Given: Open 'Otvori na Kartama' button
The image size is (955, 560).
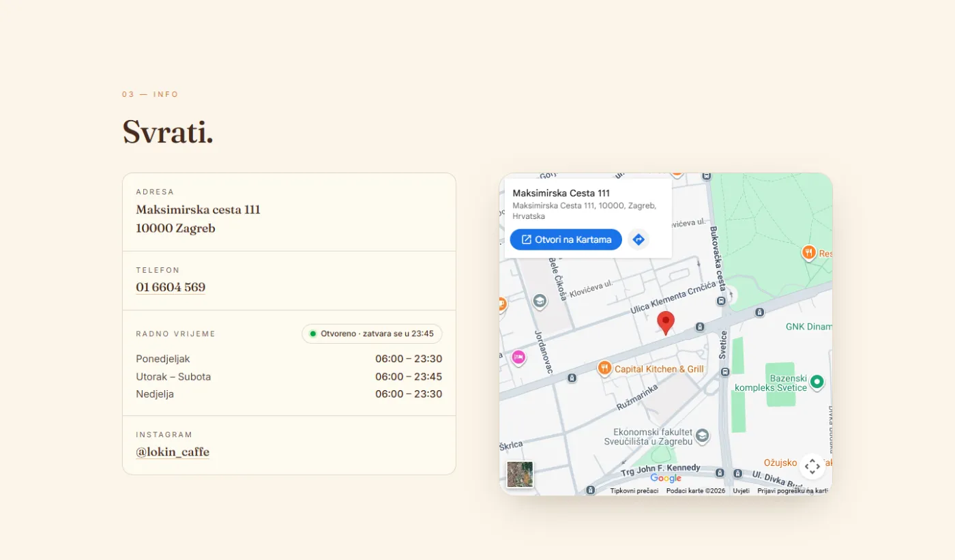Looking at the screenshot, I should (x=566, y=239).
